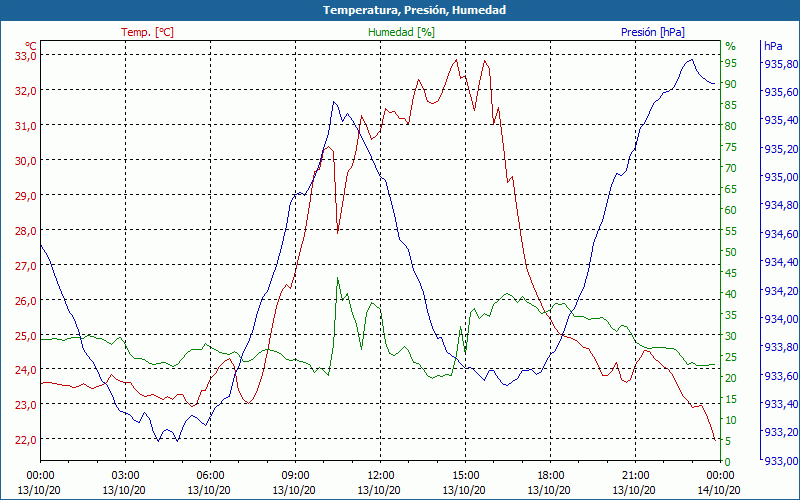
Task: Click the chart title 'Temperatura, Presión, Humedad'
Action: click(414, 10)
